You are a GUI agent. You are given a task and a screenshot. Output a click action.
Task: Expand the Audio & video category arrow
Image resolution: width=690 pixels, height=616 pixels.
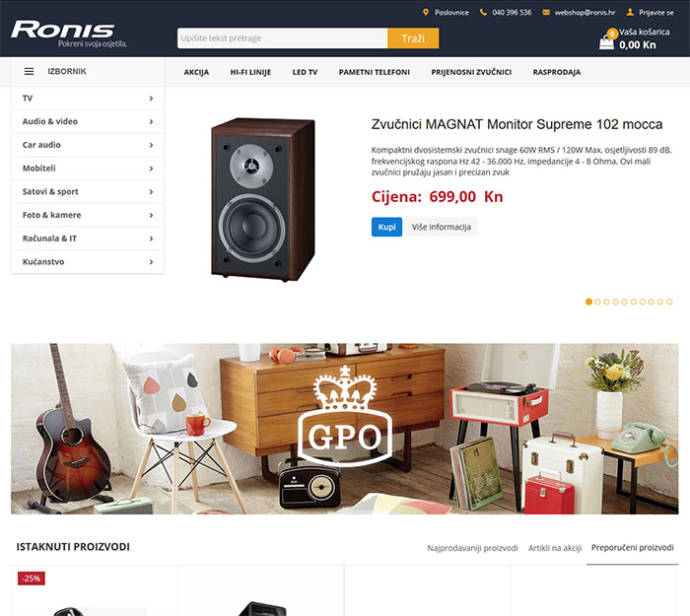pos(151,121)
